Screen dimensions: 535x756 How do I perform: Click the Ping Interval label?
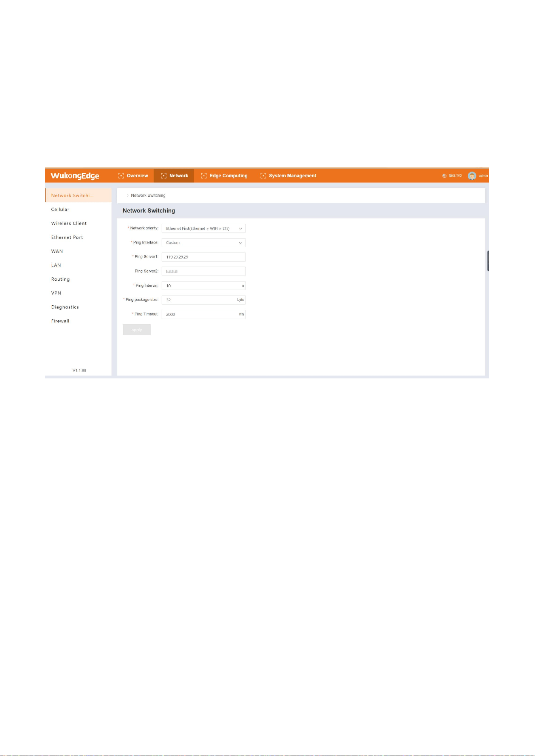(x=147, y=286)
